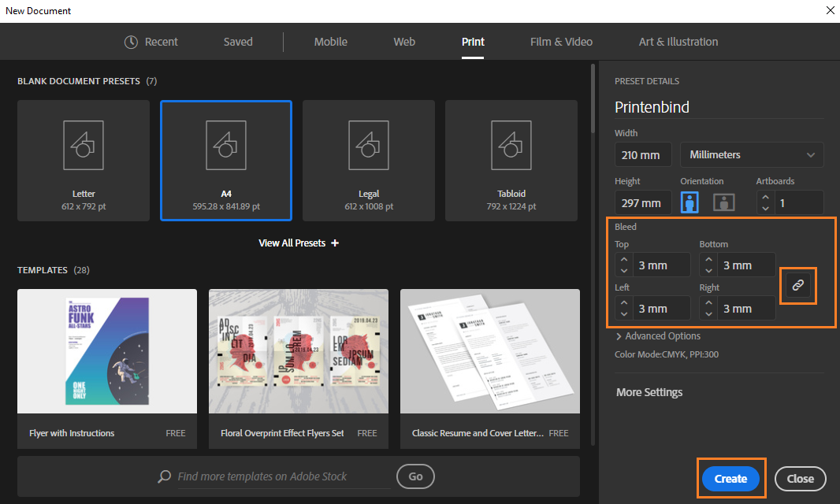Screen dimensions: 840x504
Task: Click the clock icon beside Recent
Action: pyautogui.click(x=130, y=42)
